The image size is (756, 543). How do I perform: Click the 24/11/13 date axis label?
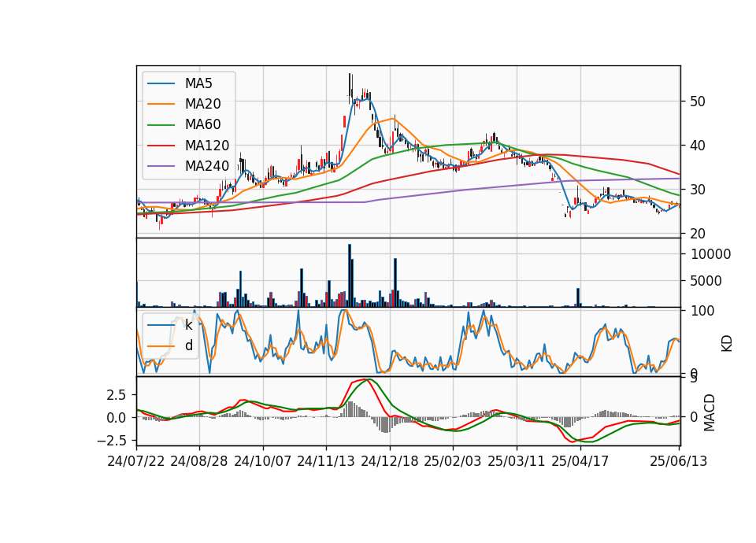pos(326,461)
